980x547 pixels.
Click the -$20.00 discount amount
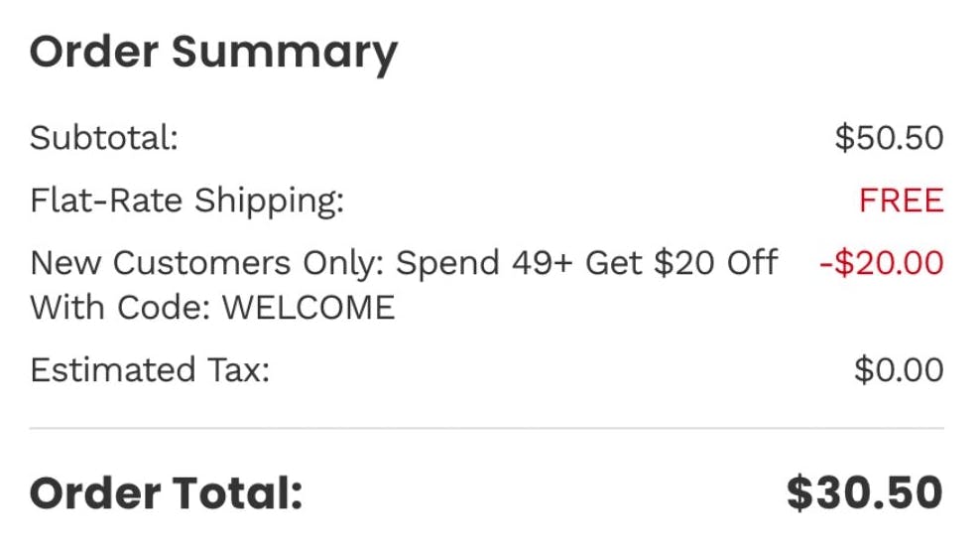(x=881, y=263)
